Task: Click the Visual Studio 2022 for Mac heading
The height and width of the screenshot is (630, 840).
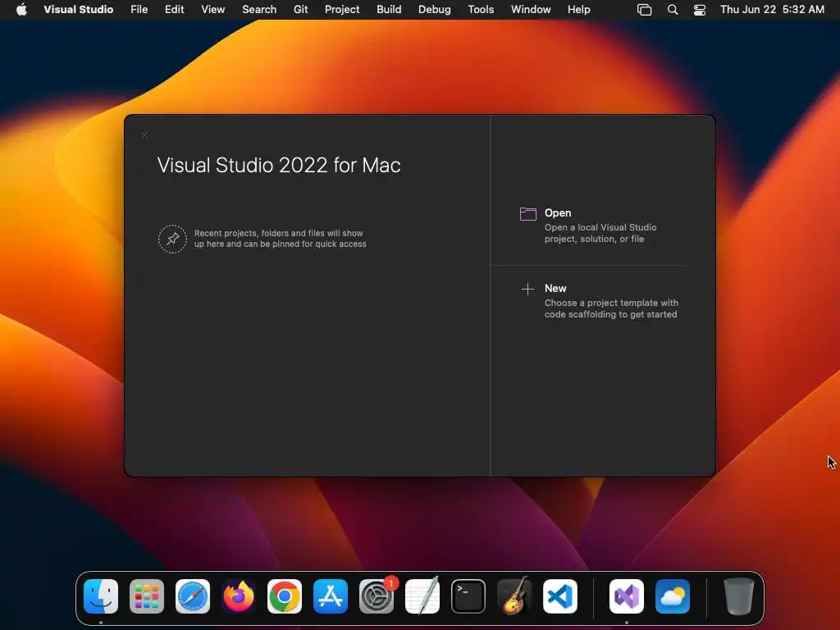Action: click(x=279, y=165)
